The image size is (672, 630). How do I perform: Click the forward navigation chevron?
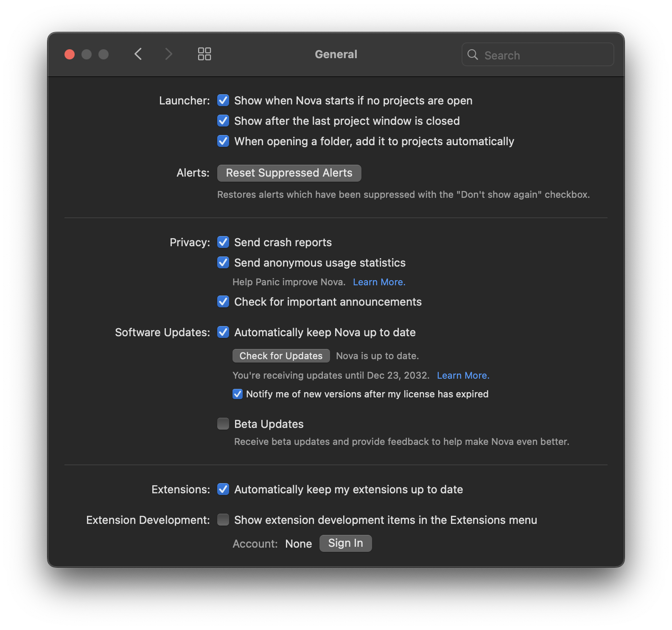click(x=169, y=54)
